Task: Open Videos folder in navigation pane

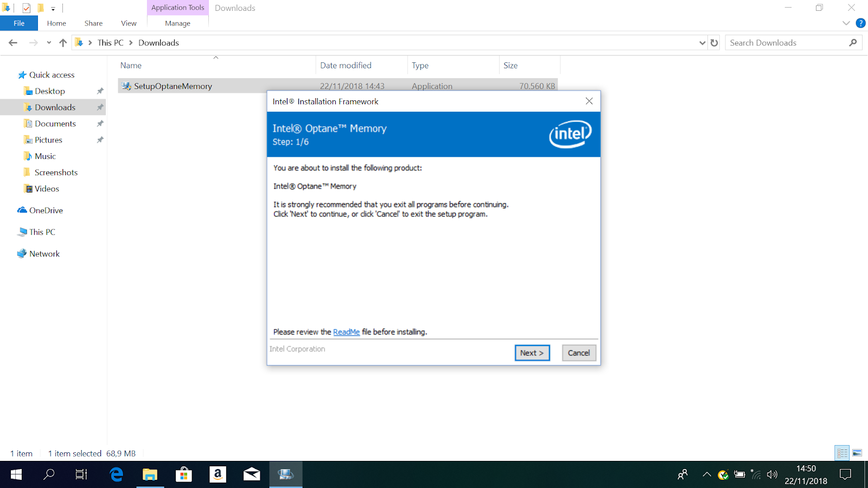Action: (47, 189)
